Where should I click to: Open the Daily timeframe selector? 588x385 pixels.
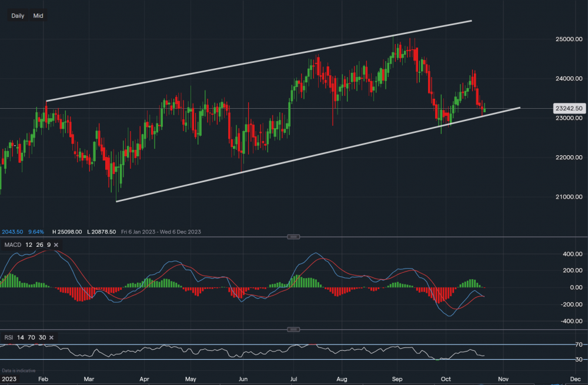click(x=18, y=16)
